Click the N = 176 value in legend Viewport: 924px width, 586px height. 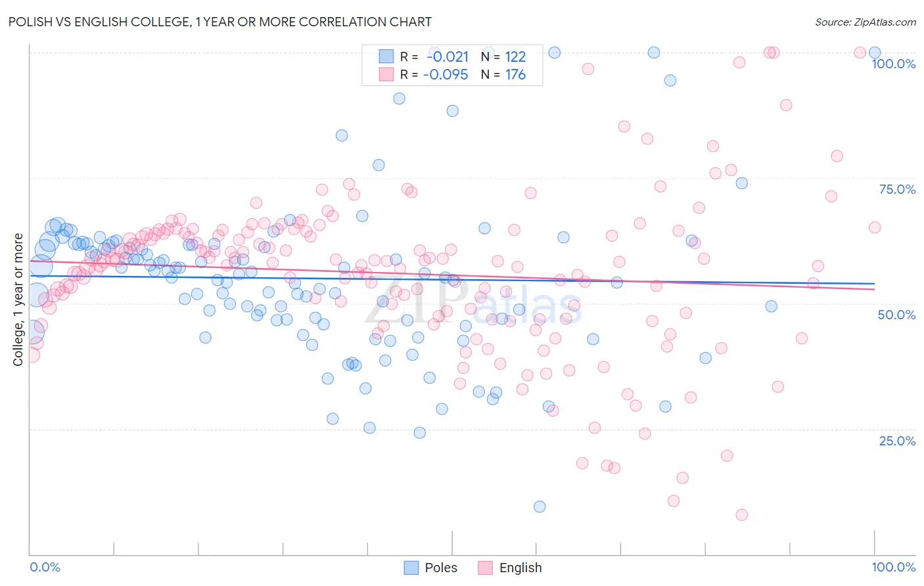click(x=503, y=74)
